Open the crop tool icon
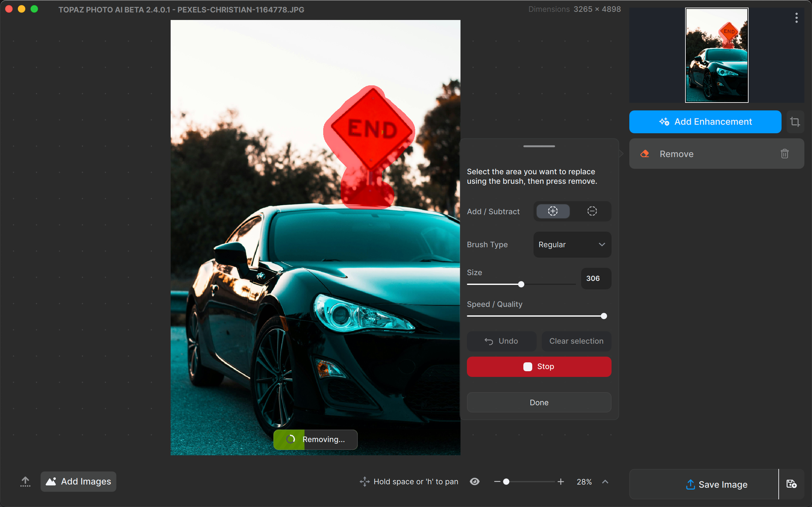 (795, 122)
